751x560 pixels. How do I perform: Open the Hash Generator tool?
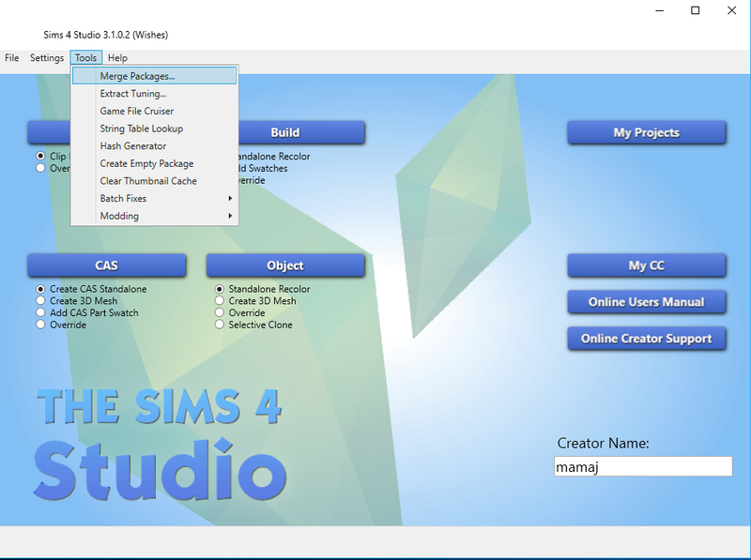click(154, 146)
